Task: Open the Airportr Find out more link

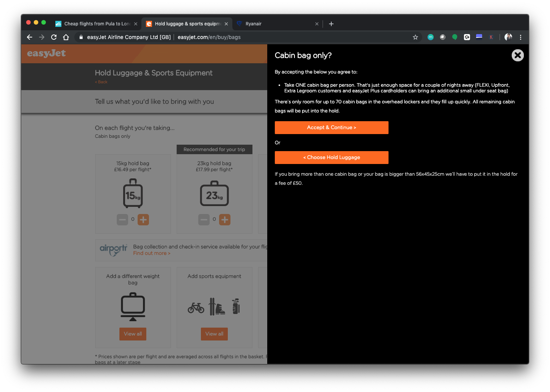Action: tap(152, 253)
